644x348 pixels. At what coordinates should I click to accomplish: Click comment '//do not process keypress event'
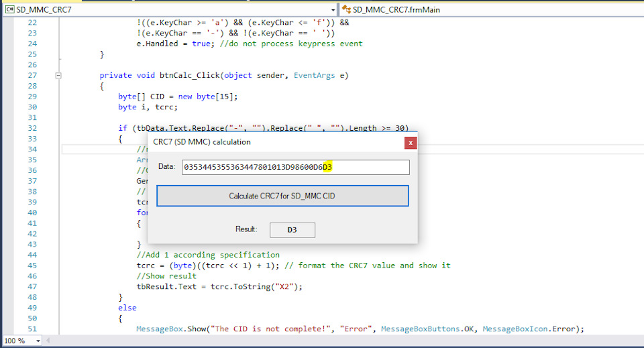[291, 44]
